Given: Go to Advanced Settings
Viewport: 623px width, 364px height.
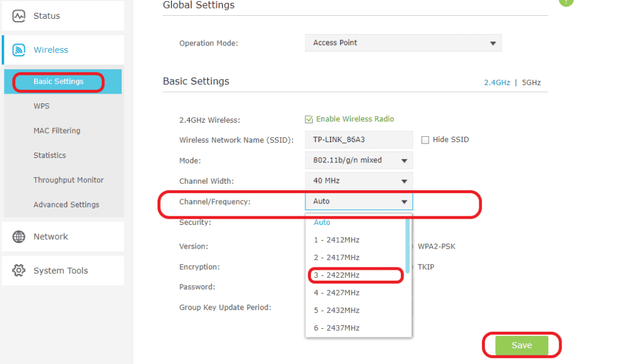Looking at the screenshot, I should pyautogui.click(x=66, y=204).
